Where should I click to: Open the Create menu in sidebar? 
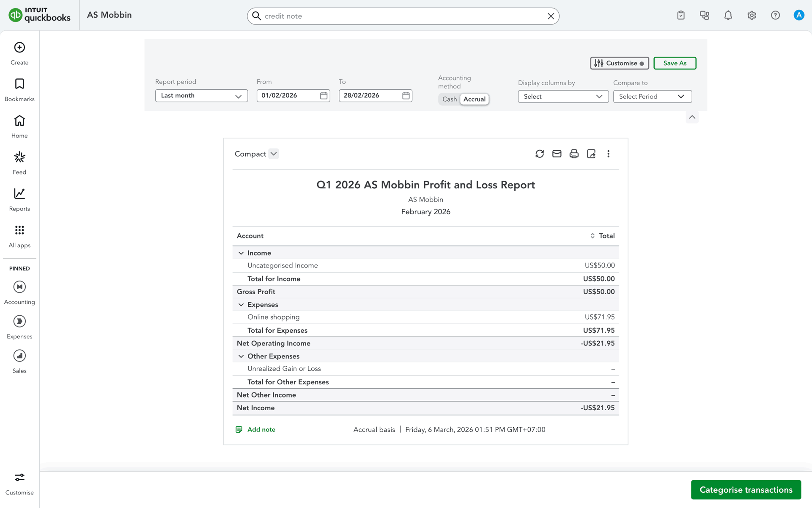(19, 53)
